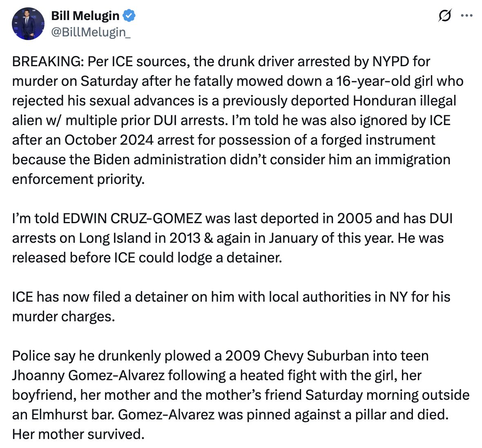The width and height of the screenshot is (482, 448).
Task: Open the Grok explain-post icon
Action: [444, 16]
